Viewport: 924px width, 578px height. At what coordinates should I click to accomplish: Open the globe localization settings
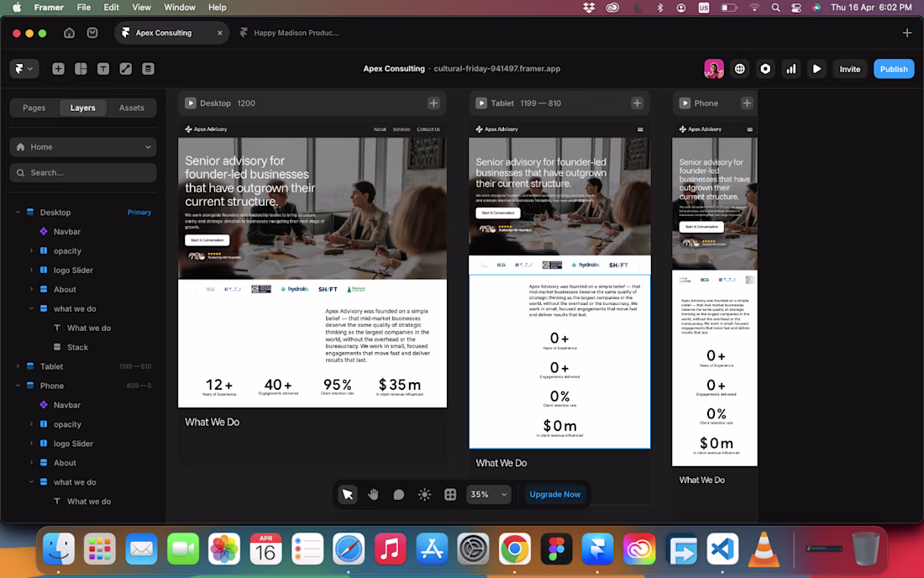(x=739, y=69)
